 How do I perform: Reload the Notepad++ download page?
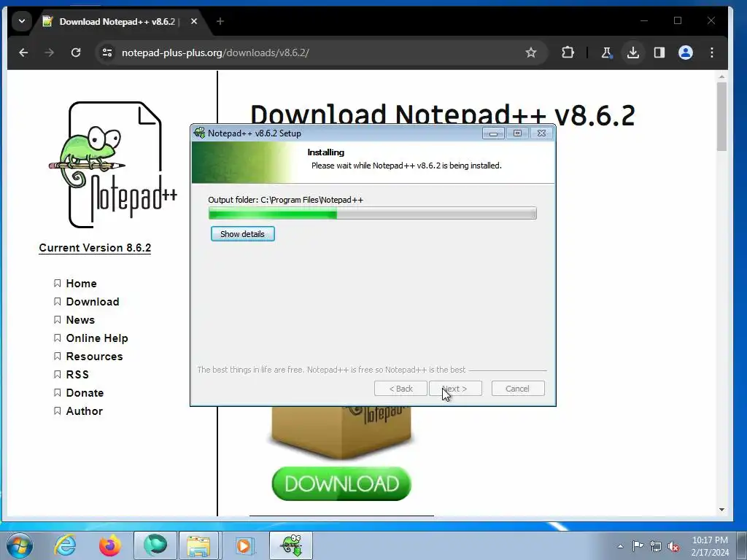tap(76, 52)
